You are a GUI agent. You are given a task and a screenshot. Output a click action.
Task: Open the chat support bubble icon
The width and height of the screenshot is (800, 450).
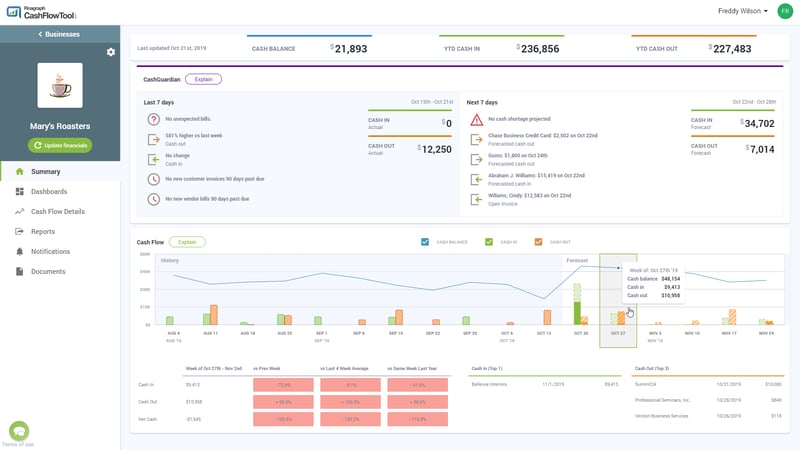(x=19, y=431)
